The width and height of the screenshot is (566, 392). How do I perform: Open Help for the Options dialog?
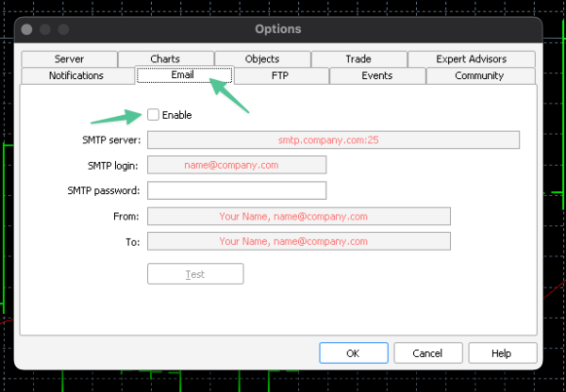coord(502,353)
